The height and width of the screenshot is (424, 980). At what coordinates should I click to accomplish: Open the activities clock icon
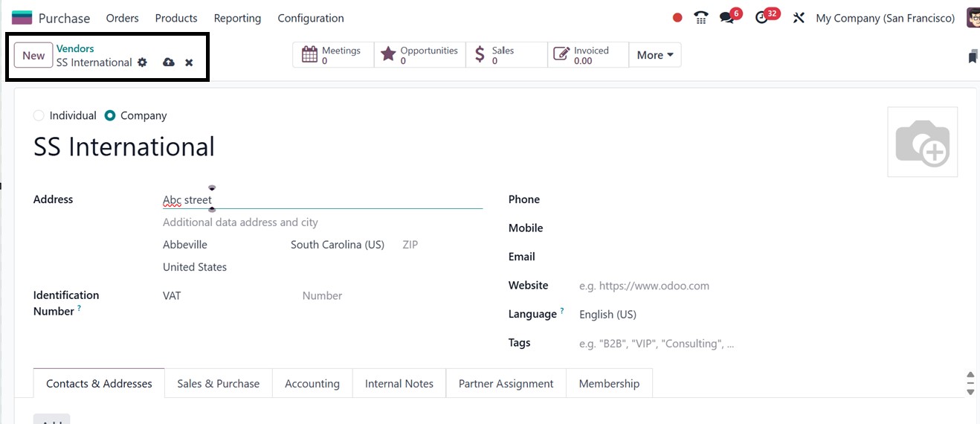pyautogui.click(x=762, y=18)
